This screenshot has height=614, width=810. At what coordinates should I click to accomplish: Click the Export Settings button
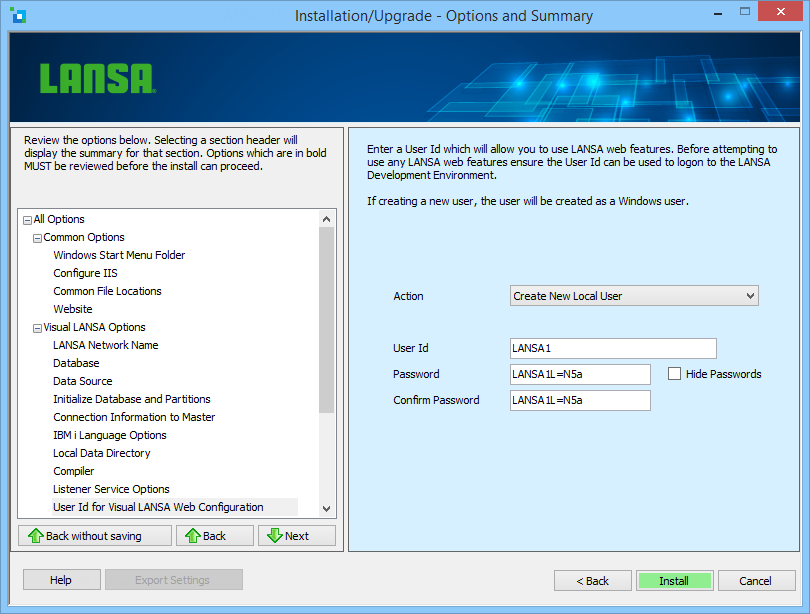coord(174,580)
